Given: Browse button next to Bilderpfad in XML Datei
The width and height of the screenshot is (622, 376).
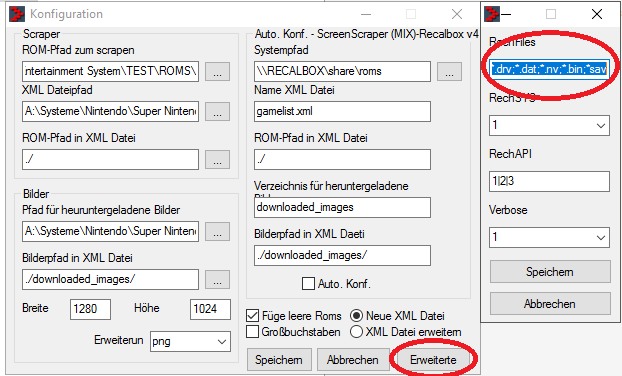Looking at the screenshot, I should pos(217,280).
